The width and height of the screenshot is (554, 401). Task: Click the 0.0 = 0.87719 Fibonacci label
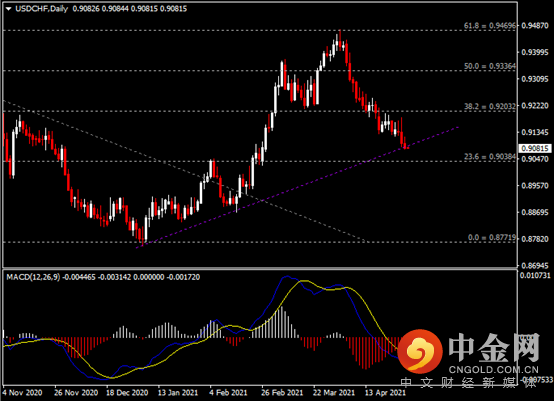point(492,237)
